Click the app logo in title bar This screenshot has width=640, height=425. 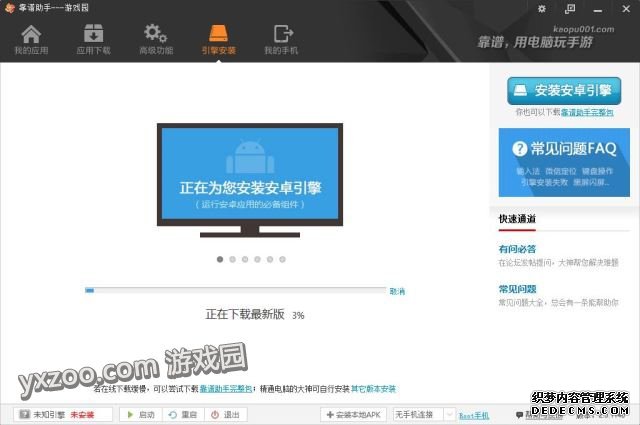pyautogui.click(x=9, y=8)
